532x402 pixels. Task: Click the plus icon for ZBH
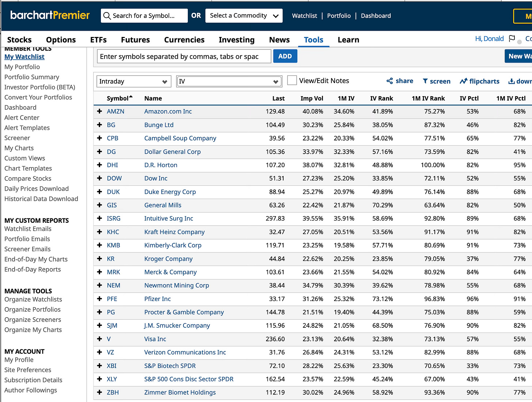[x=99, y=392]
